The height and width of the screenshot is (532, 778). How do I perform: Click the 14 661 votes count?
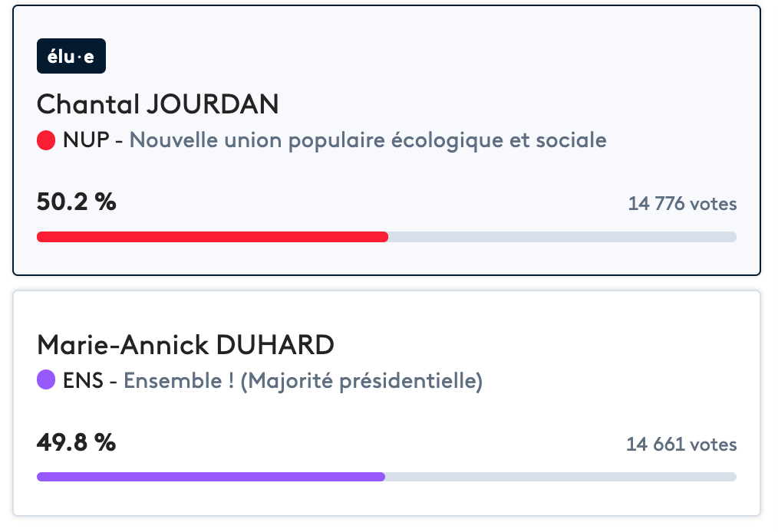pos(681,444)
